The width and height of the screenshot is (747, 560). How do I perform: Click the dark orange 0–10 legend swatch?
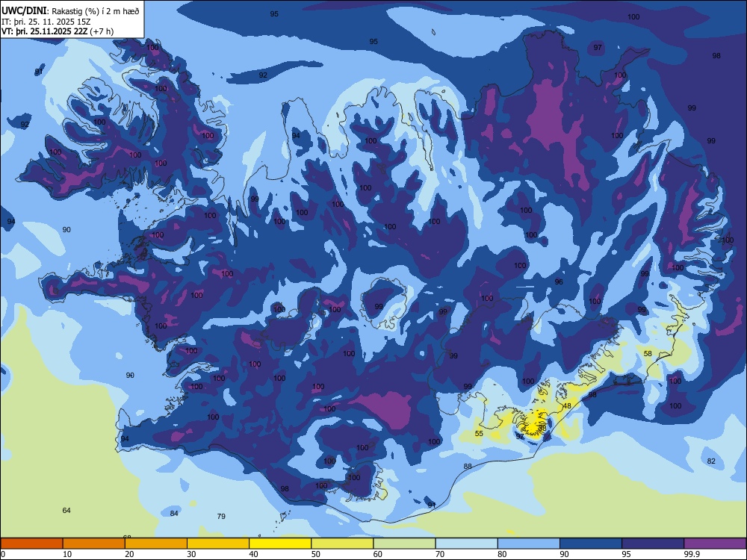tap(31, 544)
